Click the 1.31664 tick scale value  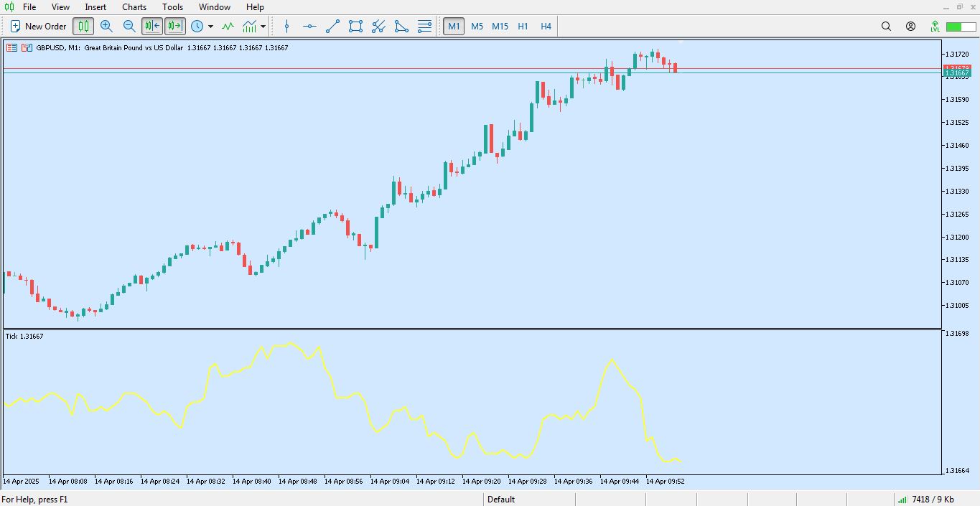(x=957, y=471)
